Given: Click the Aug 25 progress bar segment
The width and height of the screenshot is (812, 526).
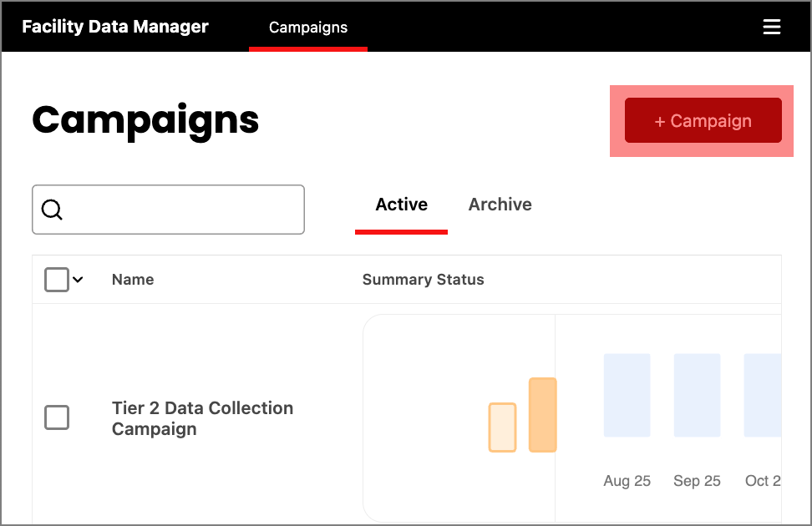Looking at the screenshot, I should [627, 395].
